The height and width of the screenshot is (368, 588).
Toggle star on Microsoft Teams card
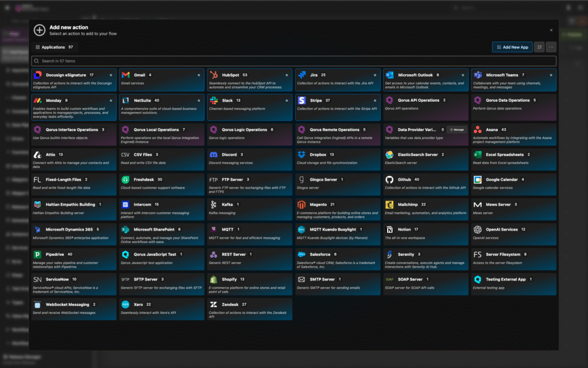pos(551,75)
